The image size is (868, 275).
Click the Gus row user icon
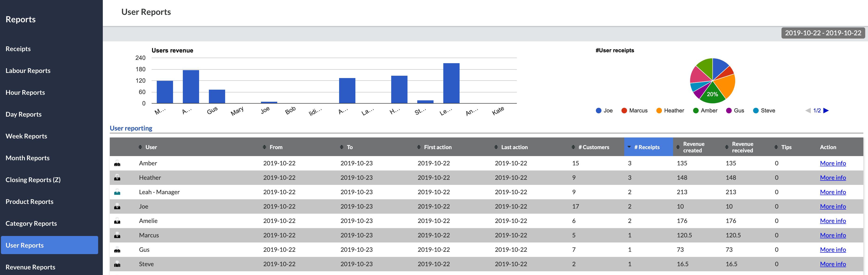(117, 250)
